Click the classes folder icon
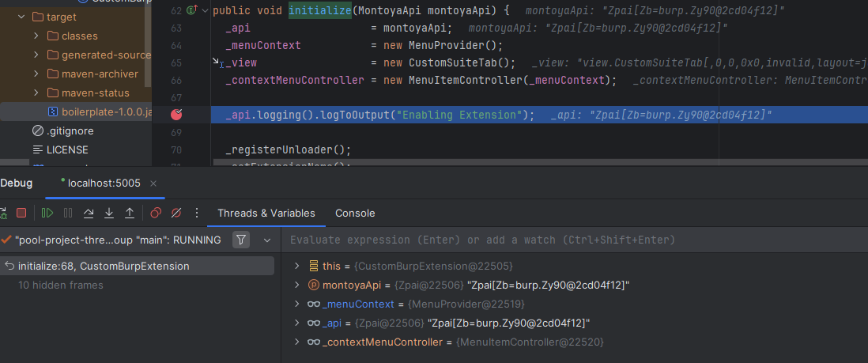The image size is (868, 363). (53, 36)
